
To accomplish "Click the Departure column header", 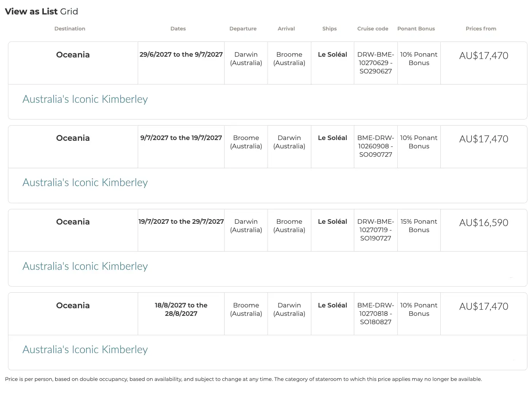I will 243,29.
